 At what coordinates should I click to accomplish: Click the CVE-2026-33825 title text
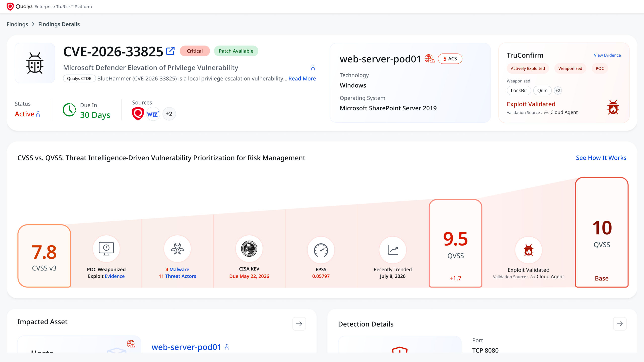click(x=113, y=52)
